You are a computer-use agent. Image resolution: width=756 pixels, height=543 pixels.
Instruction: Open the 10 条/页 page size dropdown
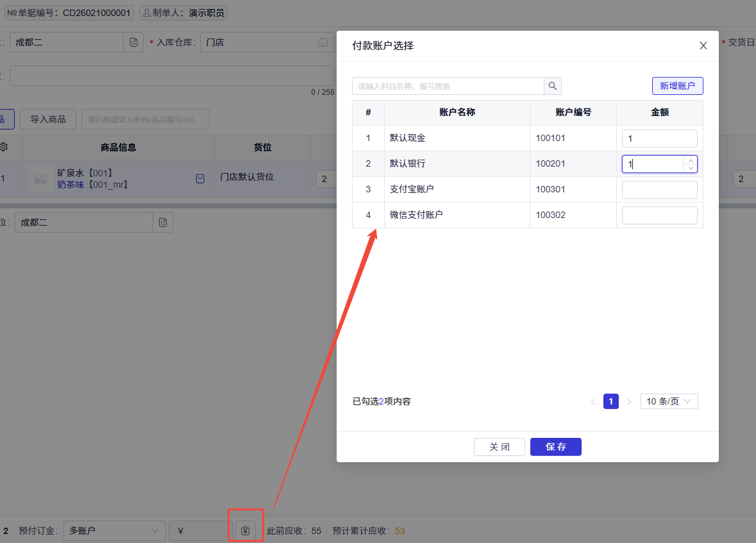click(x=669, y=401)
